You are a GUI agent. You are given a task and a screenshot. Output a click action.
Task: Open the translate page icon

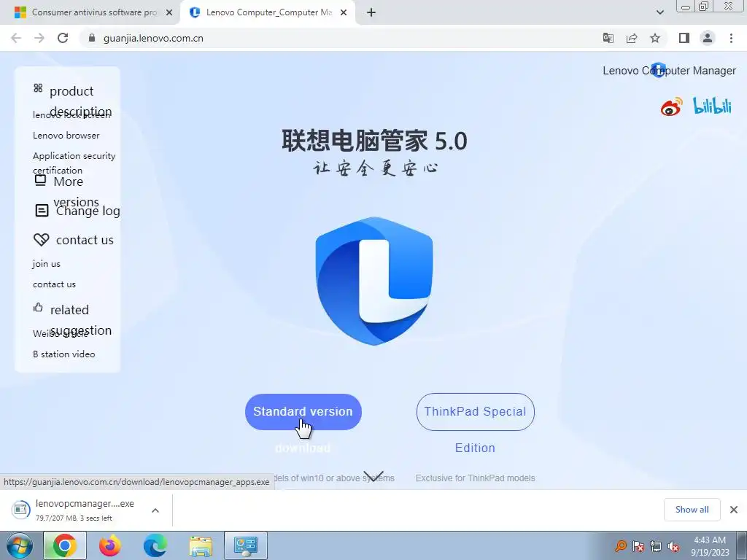point(608,38)
